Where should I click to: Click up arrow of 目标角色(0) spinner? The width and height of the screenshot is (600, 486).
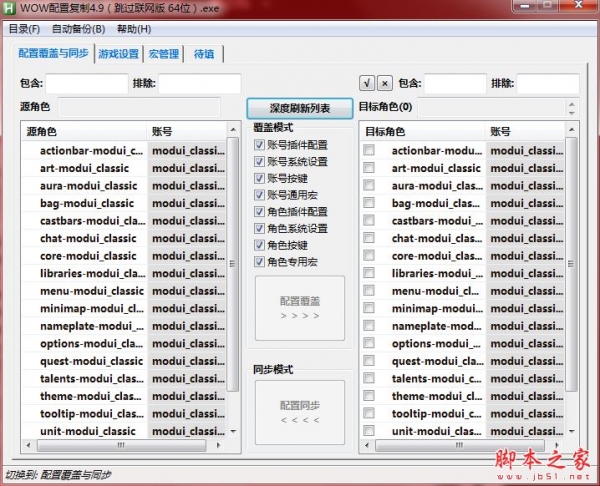572,104
